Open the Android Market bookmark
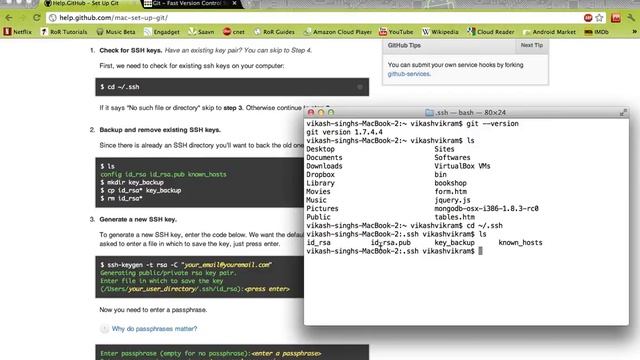This screenshot has height=360, width=640. (549, 32)
